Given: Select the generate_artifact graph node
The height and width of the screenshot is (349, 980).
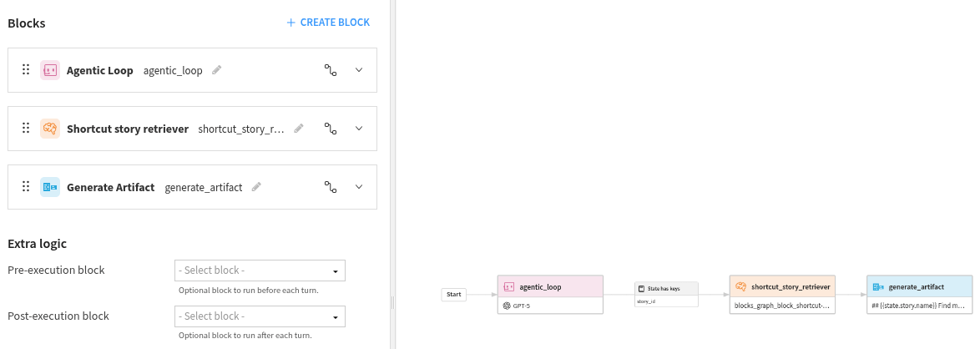Looking at the screenshot, I should pos(919,286).
